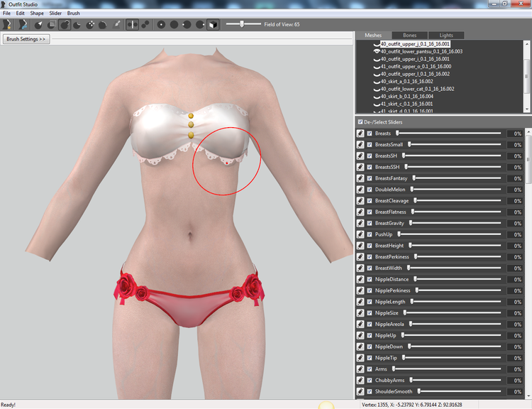Toggle visibility of 40_outfit_lower_pantsu mesh
This screenshot has height=409, width=532.
coord(377,52)
